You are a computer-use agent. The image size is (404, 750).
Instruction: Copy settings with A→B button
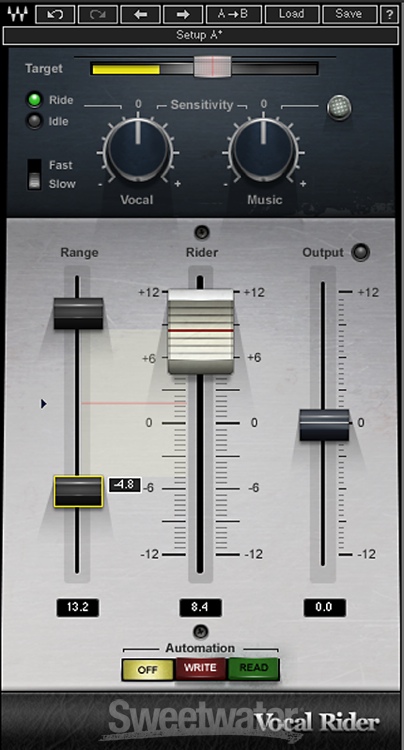tap(234, 14)
